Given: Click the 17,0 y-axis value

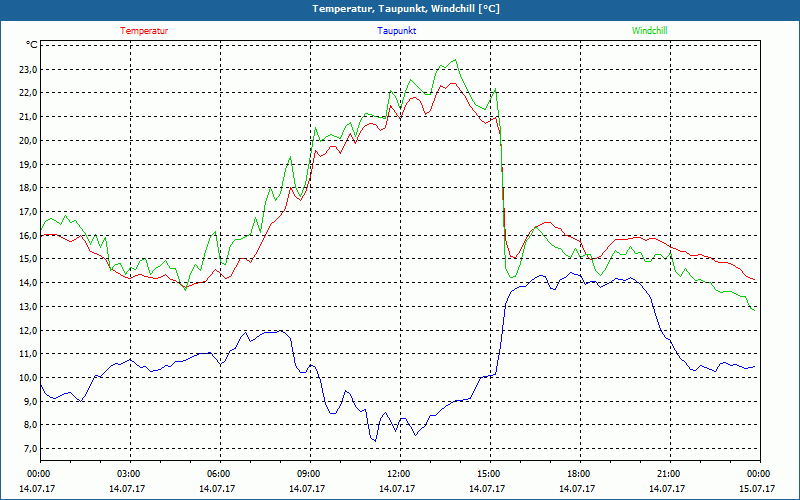Looking at the screenshot, I should 29,211.
